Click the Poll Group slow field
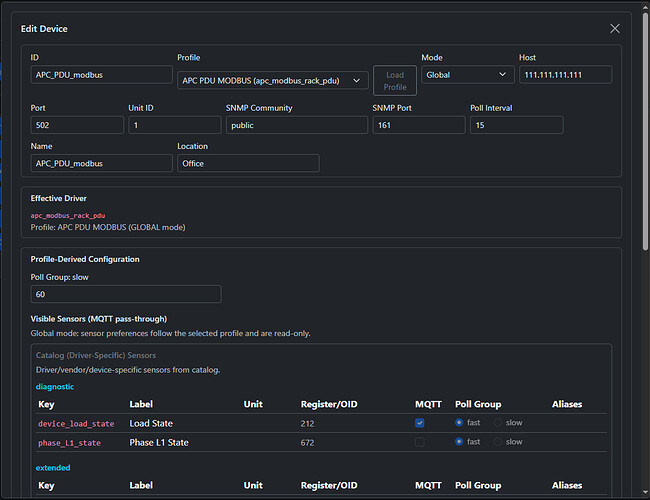 [x=126, y=294]
